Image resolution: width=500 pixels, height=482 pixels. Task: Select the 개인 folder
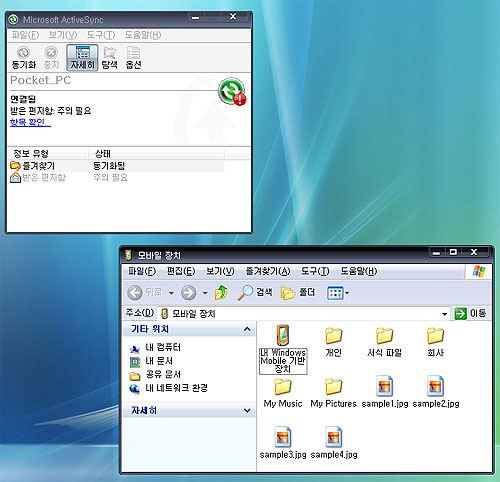[334, 342]
